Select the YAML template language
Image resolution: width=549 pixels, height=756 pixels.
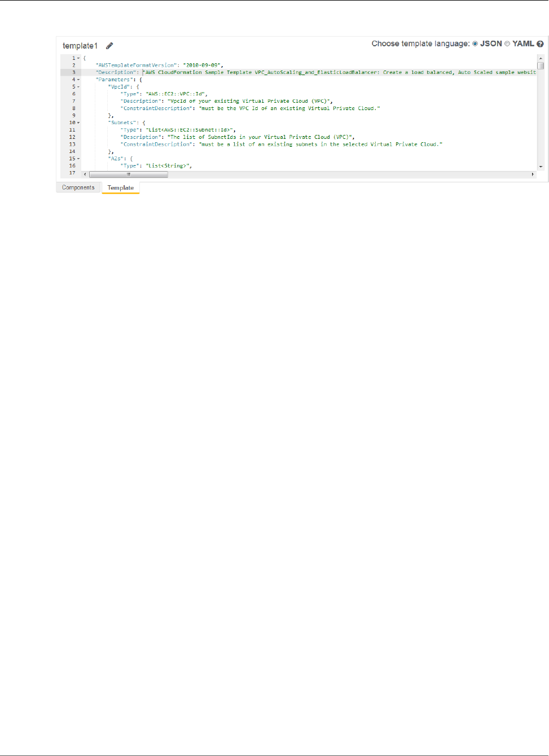pos(507,43)
